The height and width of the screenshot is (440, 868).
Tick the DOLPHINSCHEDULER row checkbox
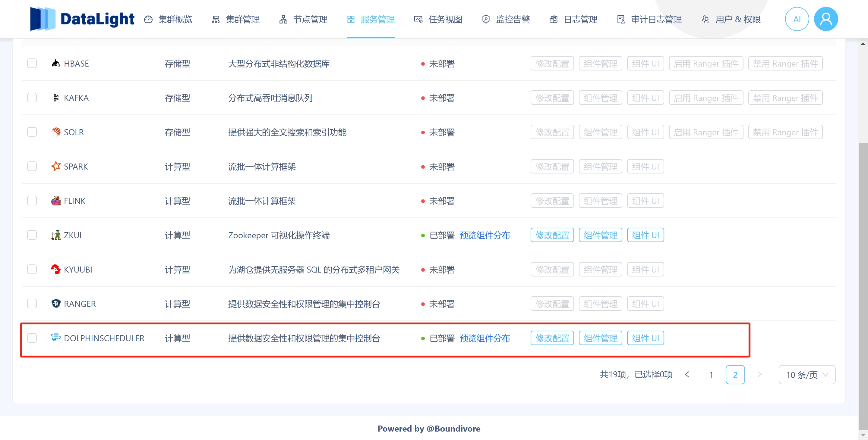pos(32,338)
